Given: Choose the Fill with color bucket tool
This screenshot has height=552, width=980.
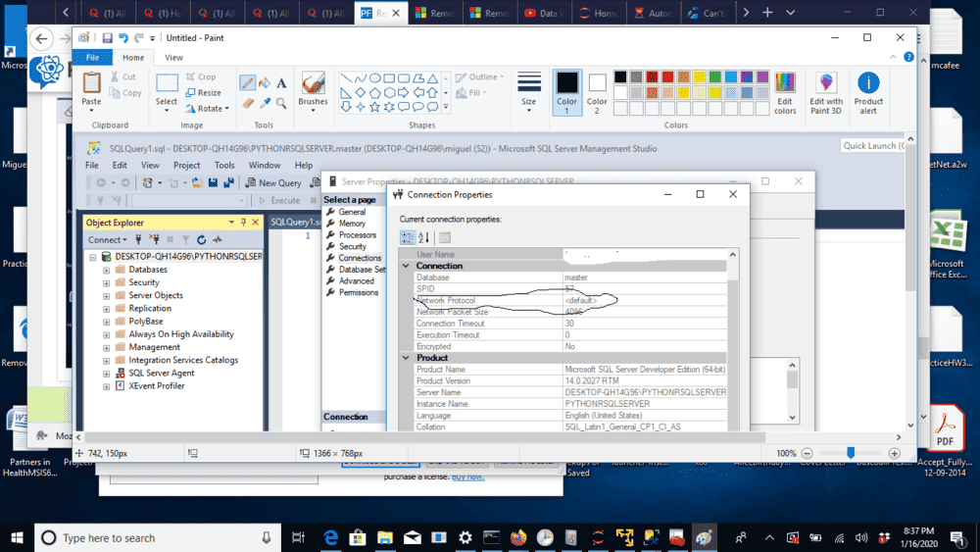Looking at the screenshot, I should point(265,83).
